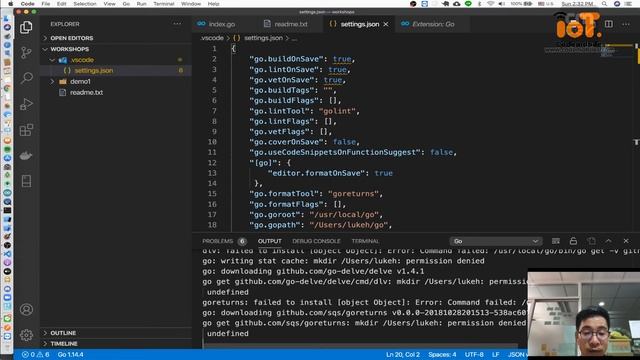Open the Source Control view
This screenshot has height=360, width=640.
pyautogui.click(x=26, y=53)
